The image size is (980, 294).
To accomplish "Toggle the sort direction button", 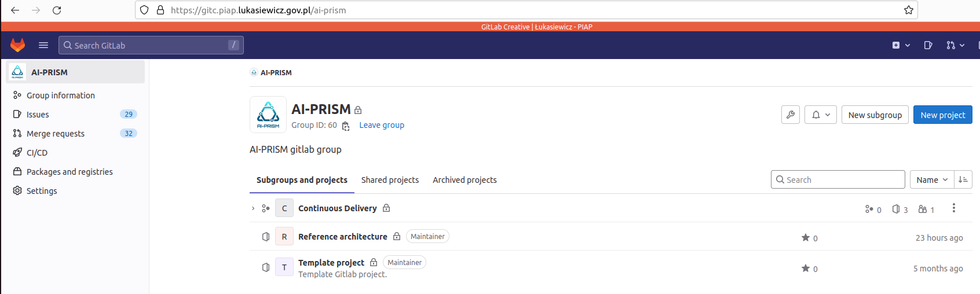I will tap(963, 180).
